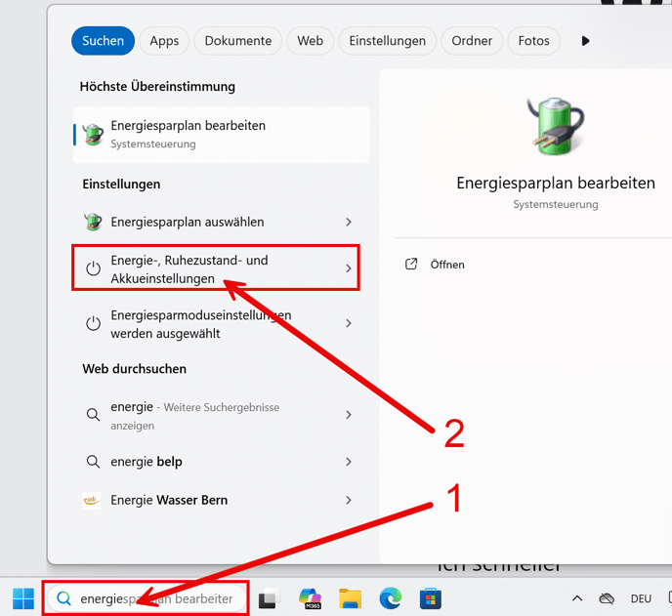Expand chevron of energie web result
The image size is (672, 616).
349,415
